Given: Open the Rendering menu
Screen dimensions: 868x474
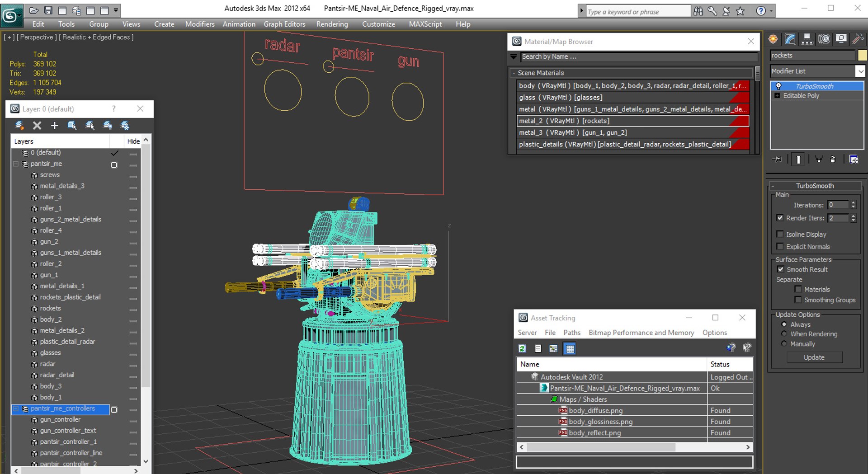Looking at the screenshot, I should point(332,24).
